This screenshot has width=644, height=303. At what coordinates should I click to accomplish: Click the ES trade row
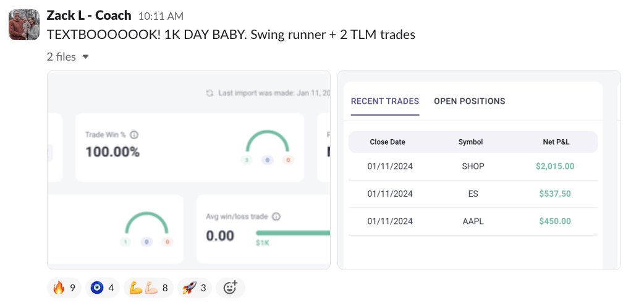tap(473, 194)
